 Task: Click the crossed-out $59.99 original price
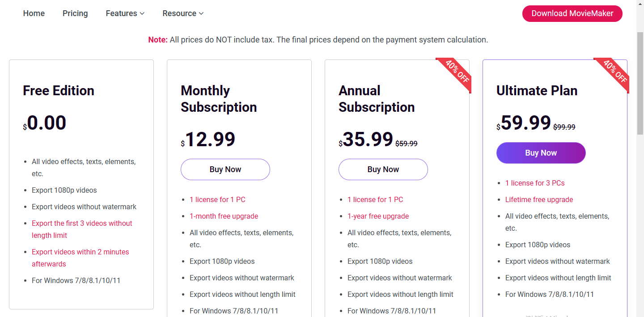coord(407,144)
